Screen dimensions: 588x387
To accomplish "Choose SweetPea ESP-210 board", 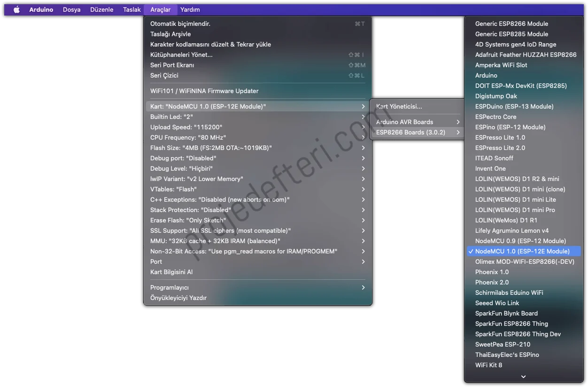I will click(x=524, y=344).
